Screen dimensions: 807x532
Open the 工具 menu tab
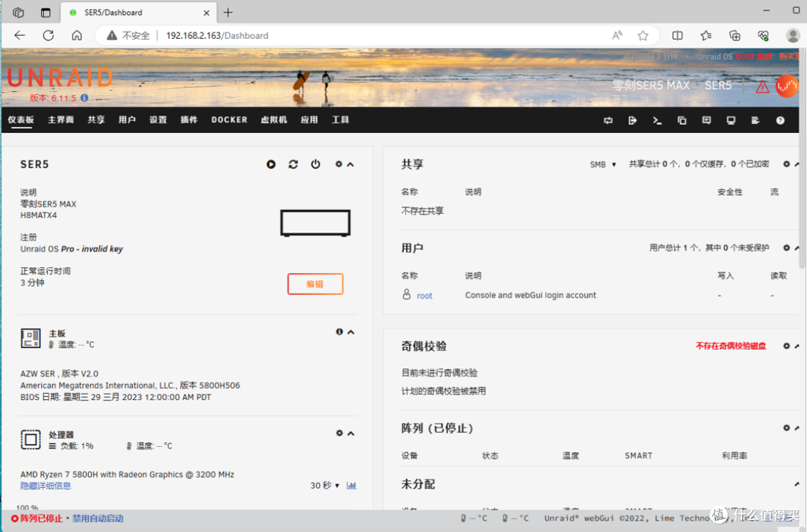tap(340, 120)
